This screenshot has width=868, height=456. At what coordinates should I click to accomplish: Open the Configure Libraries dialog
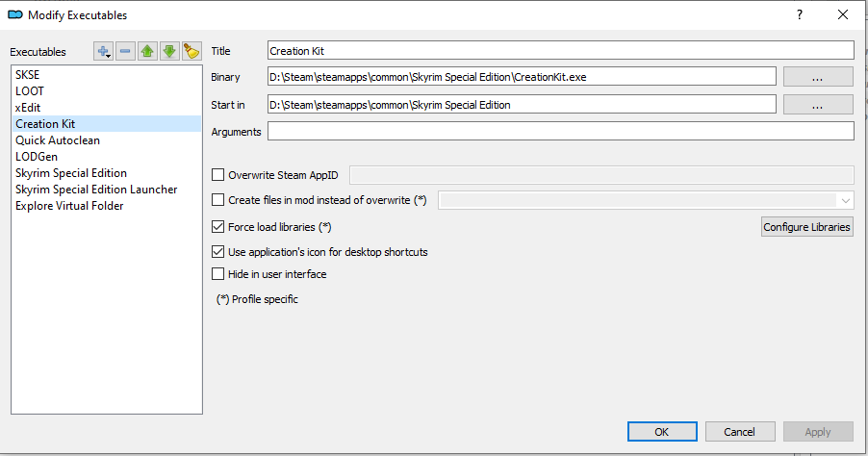point(806,227)
